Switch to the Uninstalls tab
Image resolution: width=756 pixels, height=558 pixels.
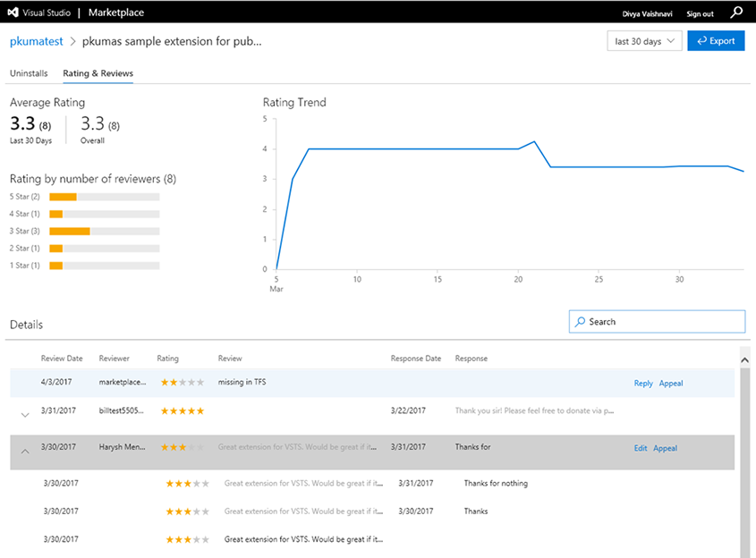(29, 73)
